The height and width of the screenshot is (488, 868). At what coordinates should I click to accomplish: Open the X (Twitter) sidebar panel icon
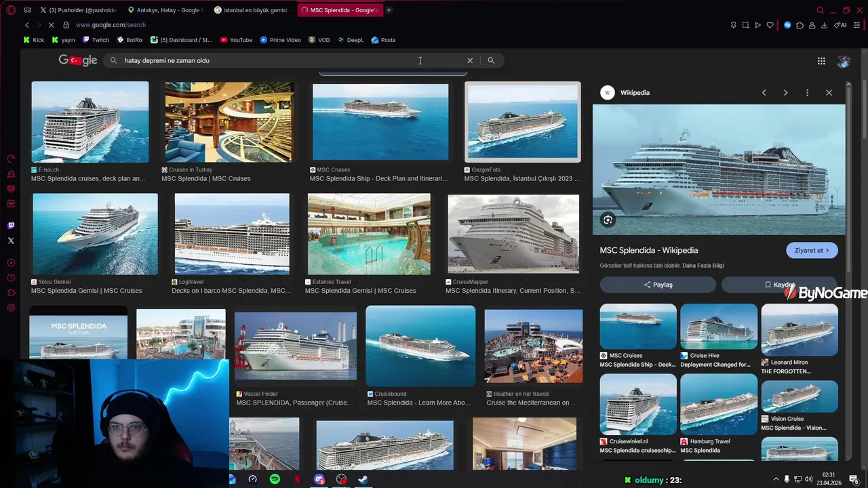[11, 241]
